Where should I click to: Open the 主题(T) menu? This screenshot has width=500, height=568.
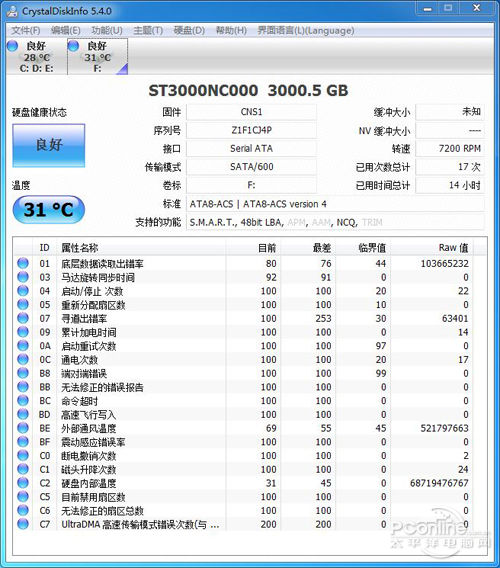148,30
